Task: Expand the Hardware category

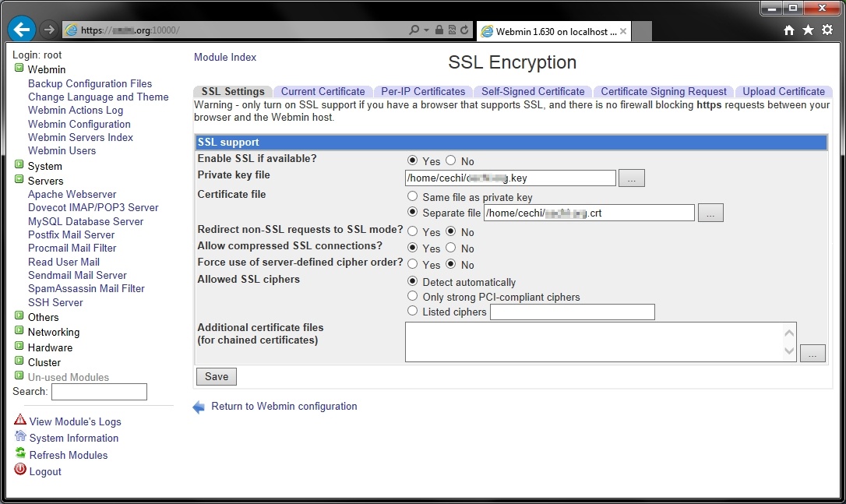Action: coord(19,347)
